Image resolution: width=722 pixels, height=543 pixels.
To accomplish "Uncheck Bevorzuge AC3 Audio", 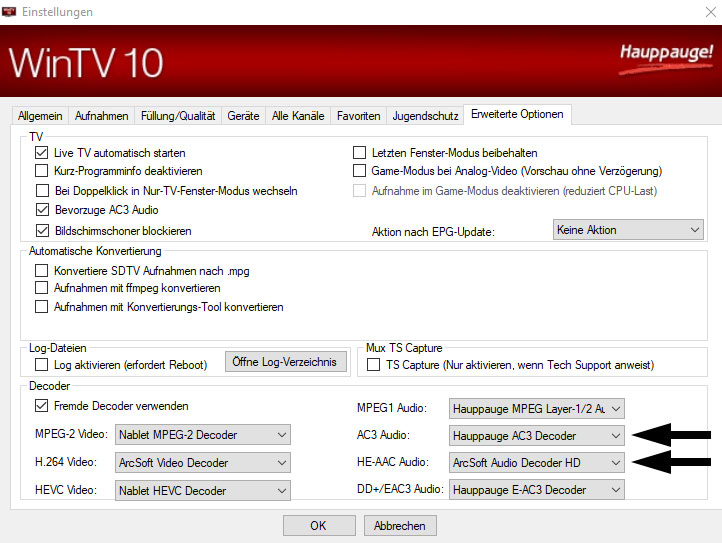I will coord(42,210).
